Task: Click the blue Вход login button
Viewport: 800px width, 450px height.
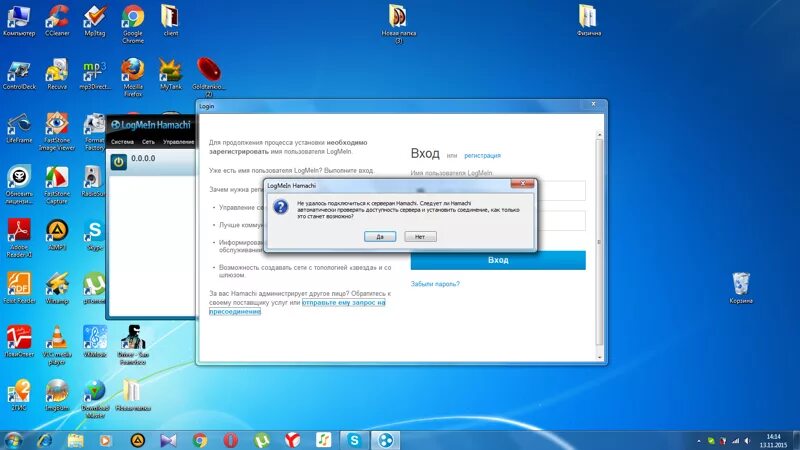Action: pyautogui.click(x=498, y=260)
